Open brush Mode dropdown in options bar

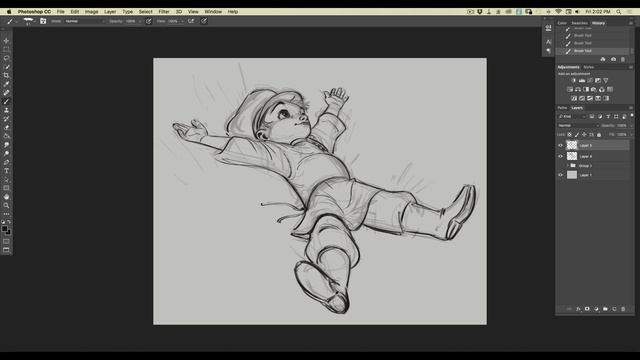click(85, 21)
